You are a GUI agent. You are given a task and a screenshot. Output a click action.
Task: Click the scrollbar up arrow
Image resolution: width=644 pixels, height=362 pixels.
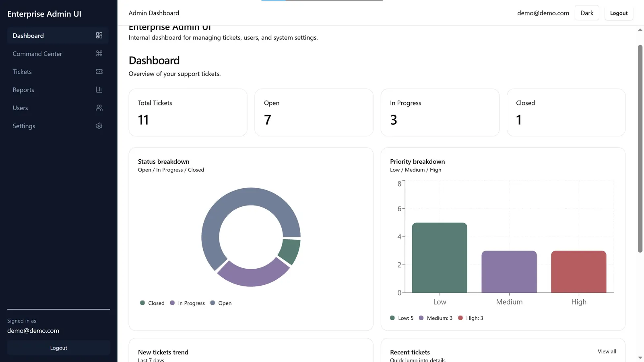click(x=640, y=30)
